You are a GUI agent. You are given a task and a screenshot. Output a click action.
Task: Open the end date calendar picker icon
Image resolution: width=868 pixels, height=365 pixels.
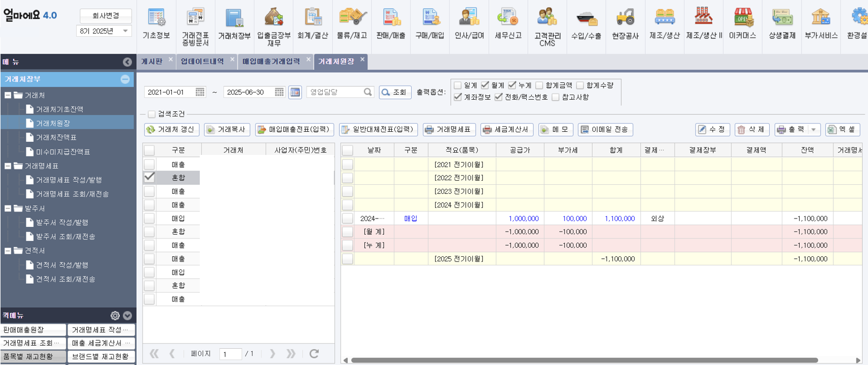point(279,92)
